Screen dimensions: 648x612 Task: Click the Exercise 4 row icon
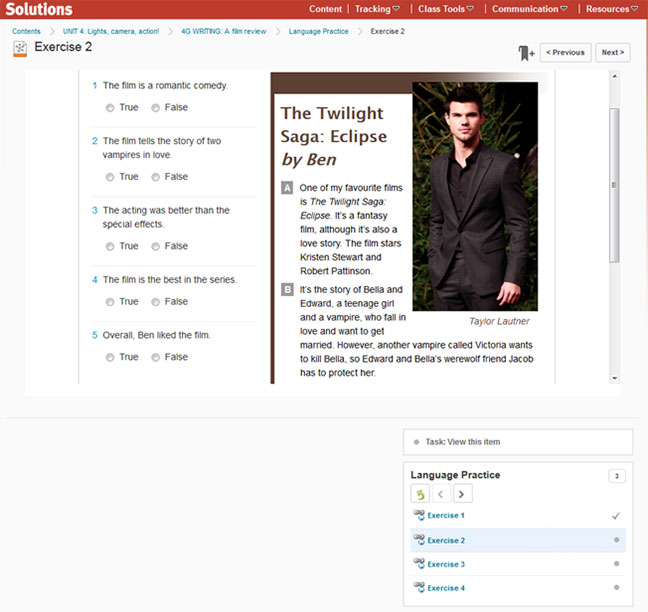click(x=419, y=587)
